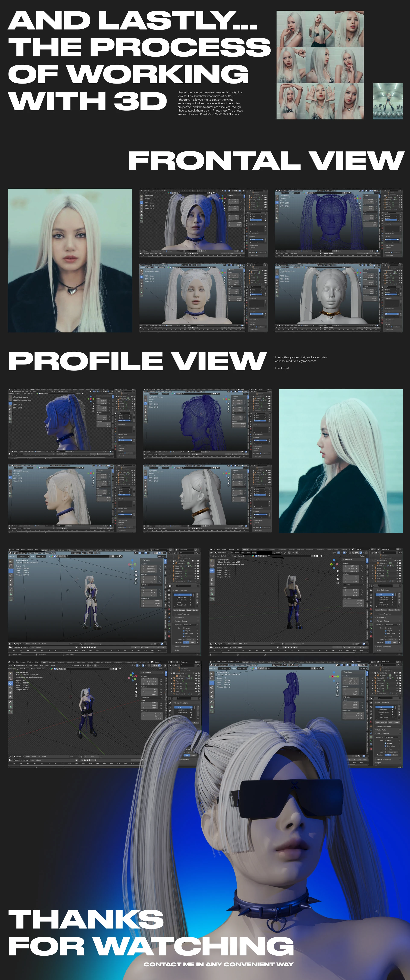Hide Face bone collection eye in back-view window
This screenshot has height=980, width=410.
pyautogui.click(x=392, y=595)
